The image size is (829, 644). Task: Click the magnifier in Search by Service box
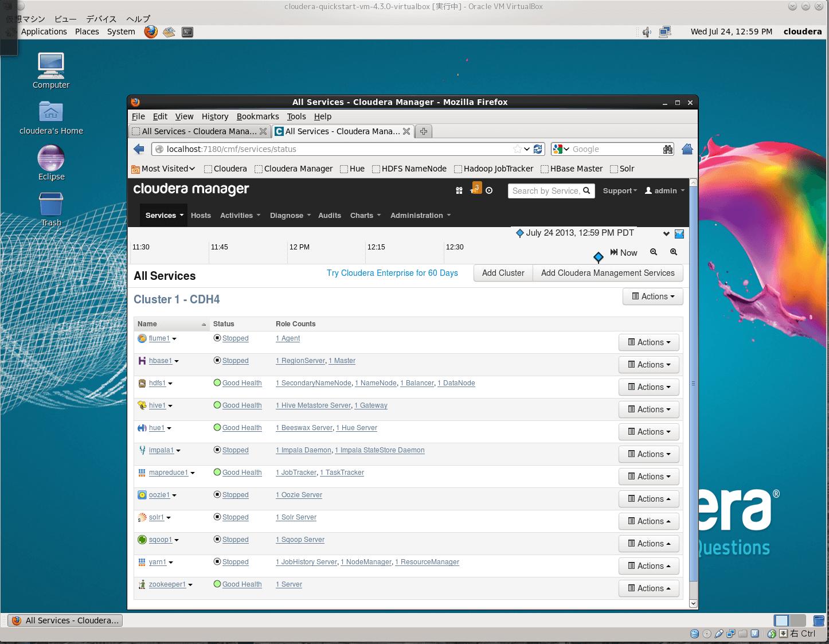point(586,190)
